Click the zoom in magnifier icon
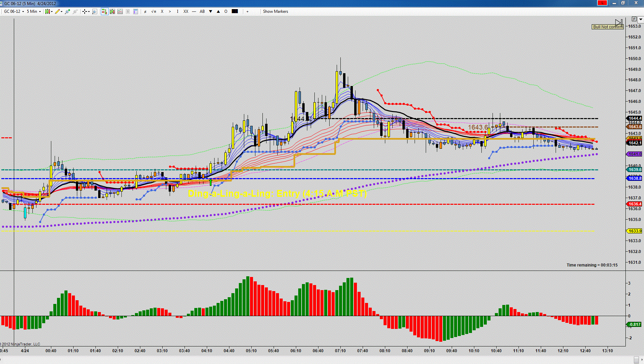This screenshot has height=364, width=644. [67, 11]
